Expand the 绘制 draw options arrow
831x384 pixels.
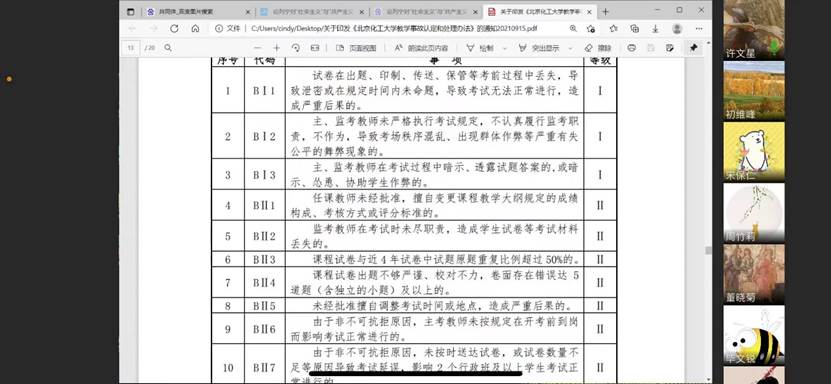(x=504, y=48)
